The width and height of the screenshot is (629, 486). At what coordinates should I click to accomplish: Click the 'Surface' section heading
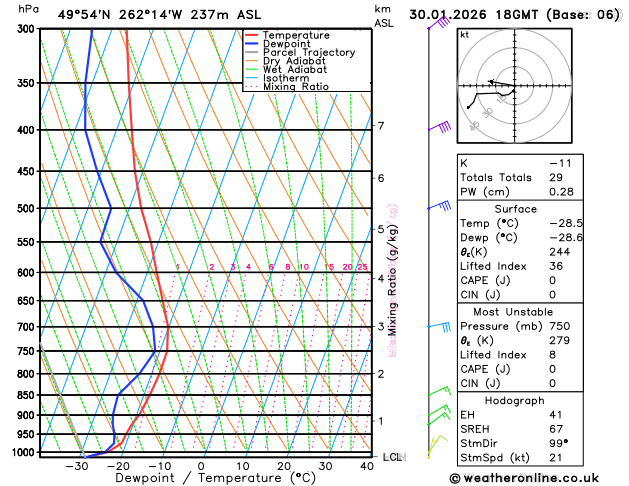515,209
